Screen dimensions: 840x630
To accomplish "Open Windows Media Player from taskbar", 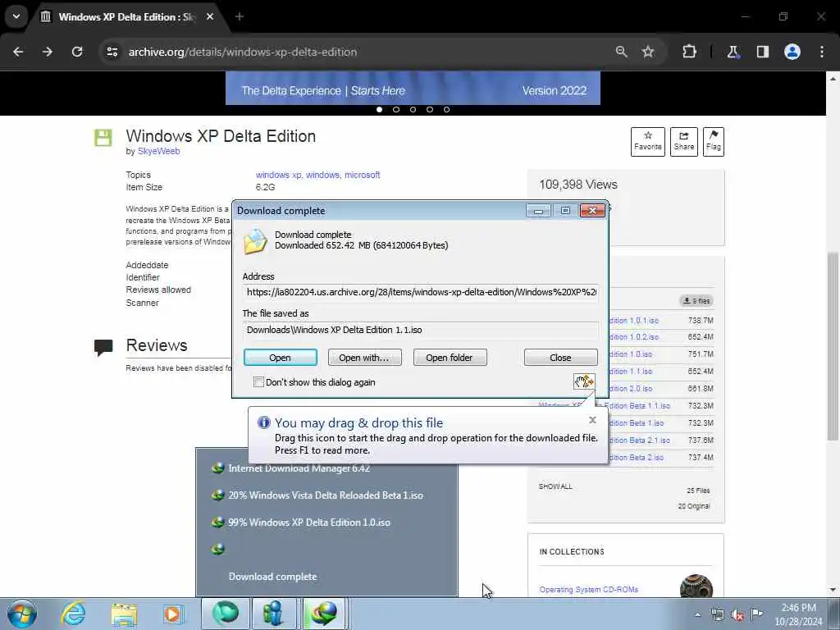I will [x=172, y=614].
